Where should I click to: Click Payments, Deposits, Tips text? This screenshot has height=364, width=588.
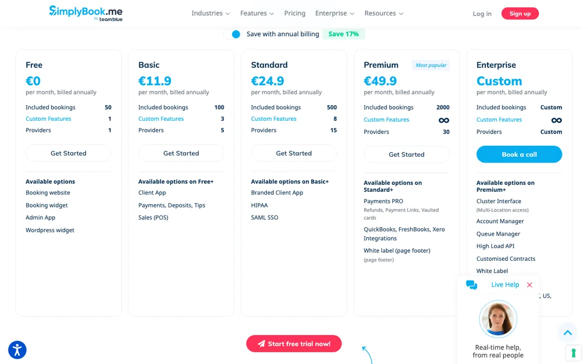[172, 205]
